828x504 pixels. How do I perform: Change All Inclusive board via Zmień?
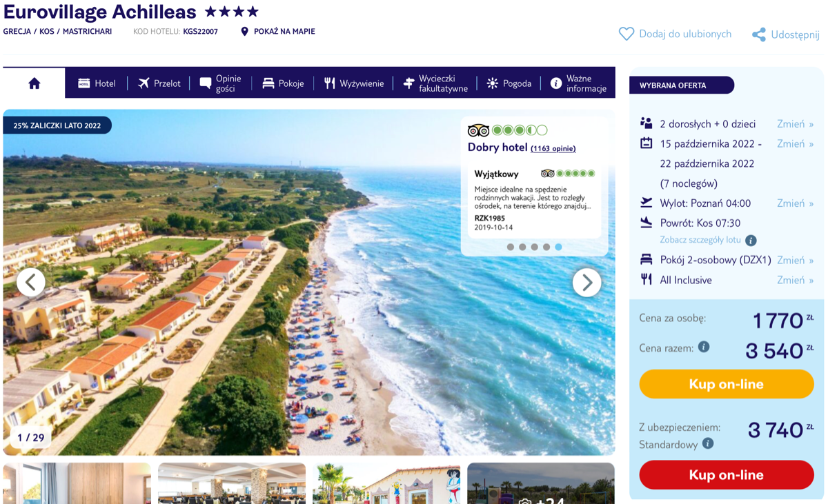click(x=795, y=280)
